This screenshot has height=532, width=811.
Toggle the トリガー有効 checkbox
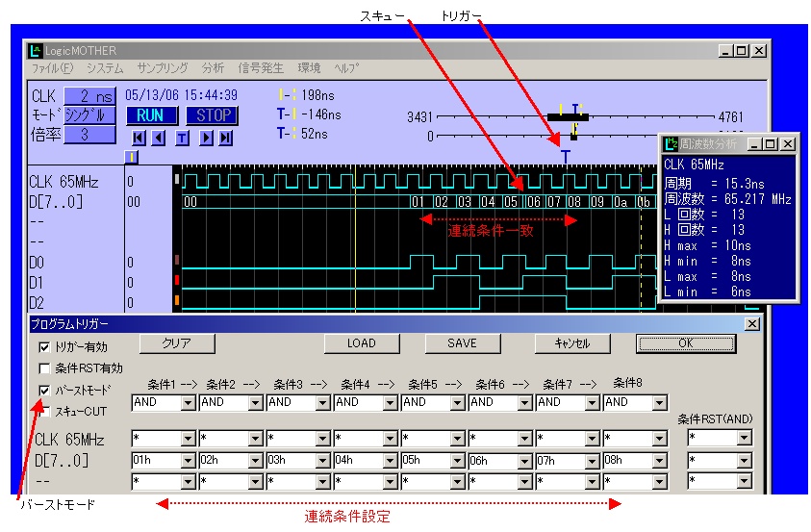tap(43, 347)
